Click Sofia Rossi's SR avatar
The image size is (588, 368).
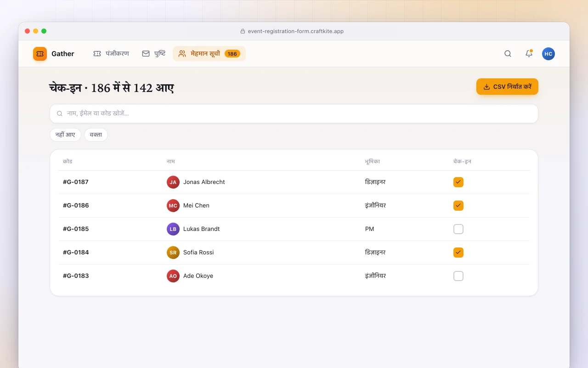173,253
